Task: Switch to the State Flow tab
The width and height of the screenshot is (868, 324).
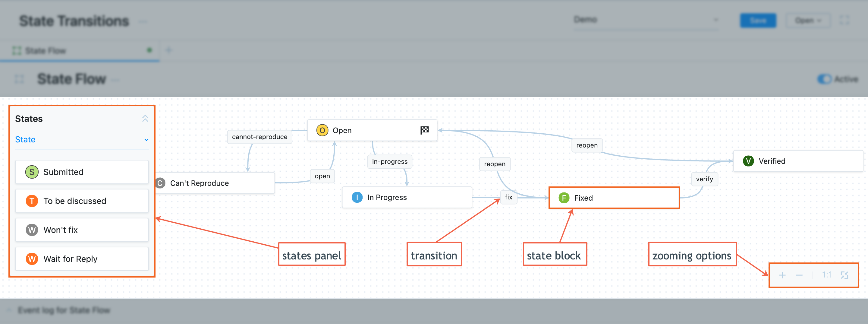Action: point(46,51)
